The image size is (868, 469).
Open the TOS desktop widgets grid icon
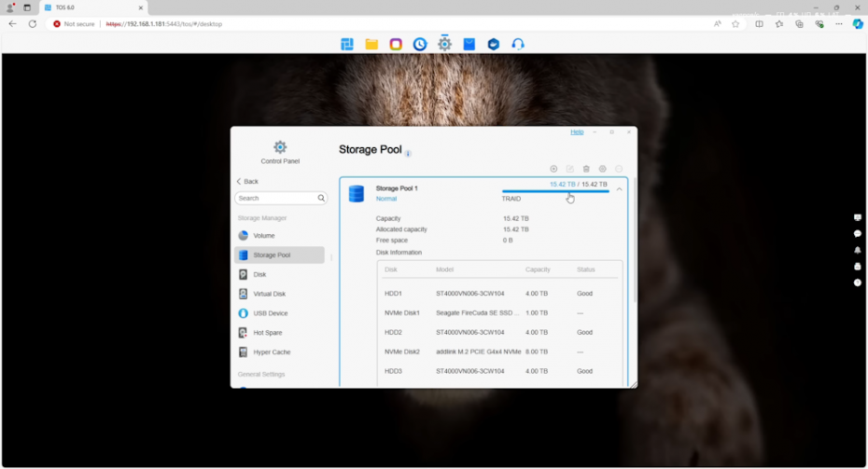[347, 44]
